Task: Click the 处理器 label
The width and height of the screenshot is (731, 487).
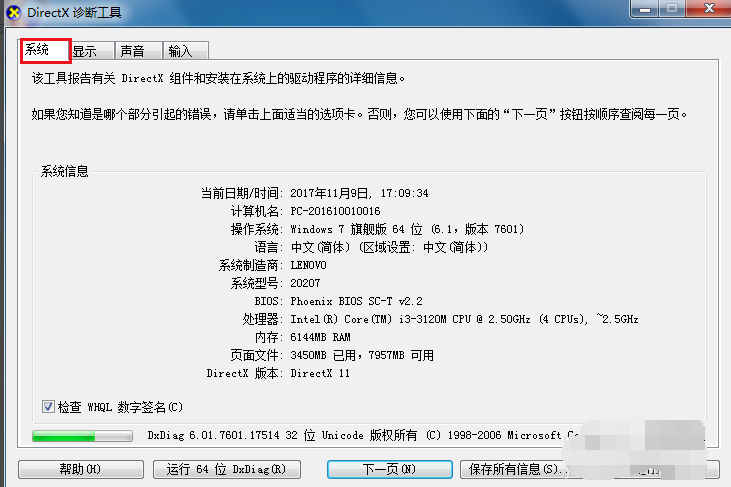Action: coord(262,319)
